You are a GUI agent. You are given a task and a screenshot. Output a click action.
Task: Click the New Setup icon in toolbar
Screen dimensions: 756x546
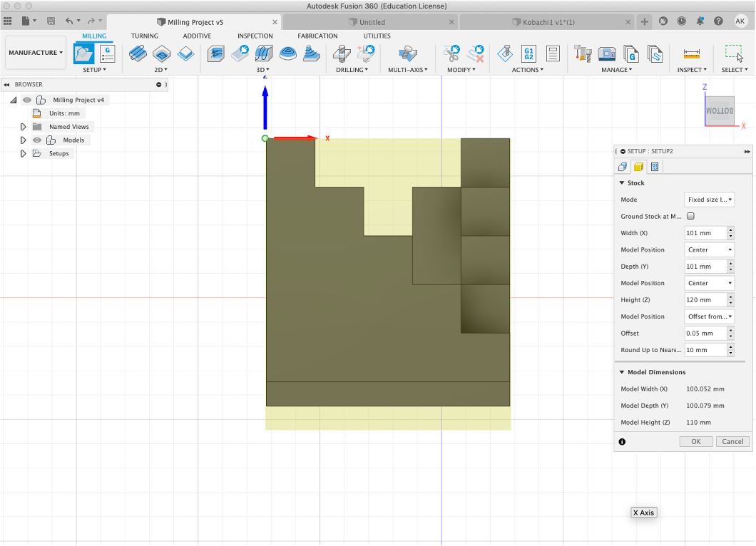[84, 53]
